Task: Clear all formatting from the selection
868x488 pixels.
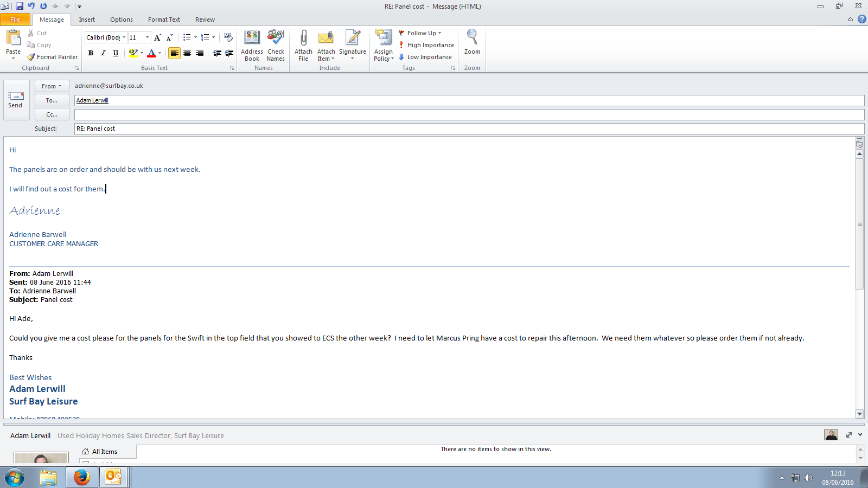Action: point(228,37)
